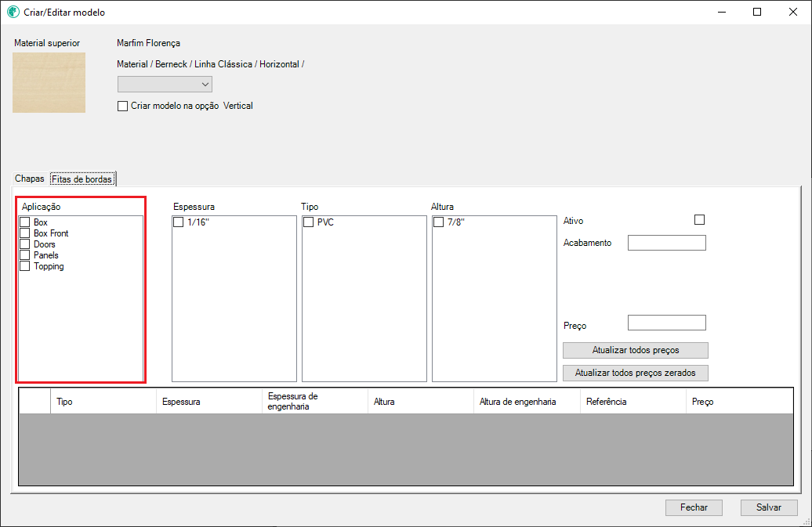
Task: Select the 7/8" height checkbox
Action: pyautogui.click(x=439, y=222)
